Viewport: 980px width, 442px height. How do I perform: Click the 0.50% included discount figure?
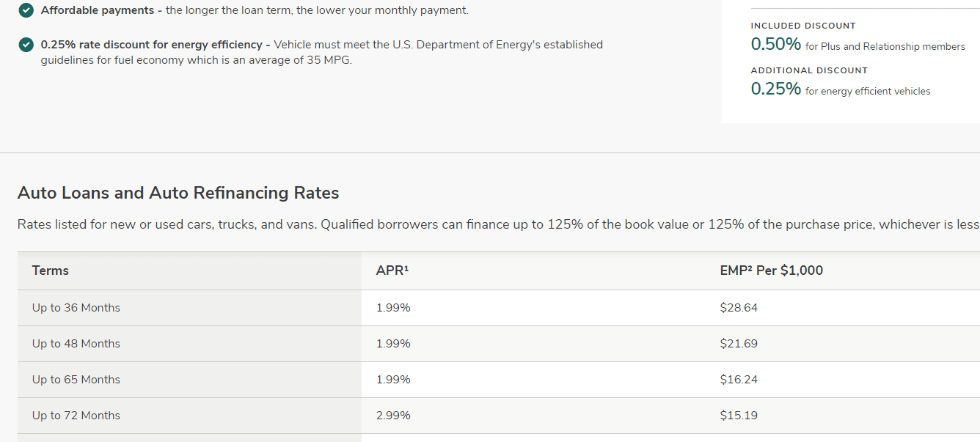(775, 45)
